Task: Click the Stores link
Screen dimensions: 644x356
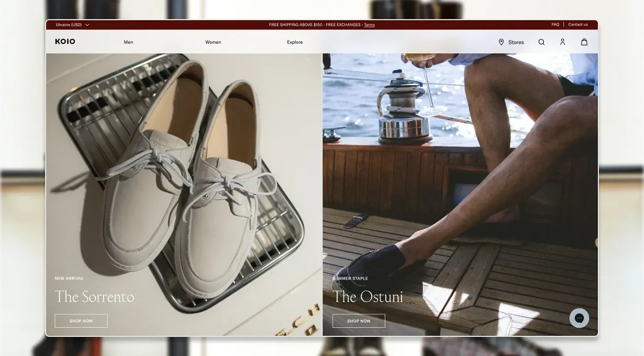Action: [x=516, y=42]
